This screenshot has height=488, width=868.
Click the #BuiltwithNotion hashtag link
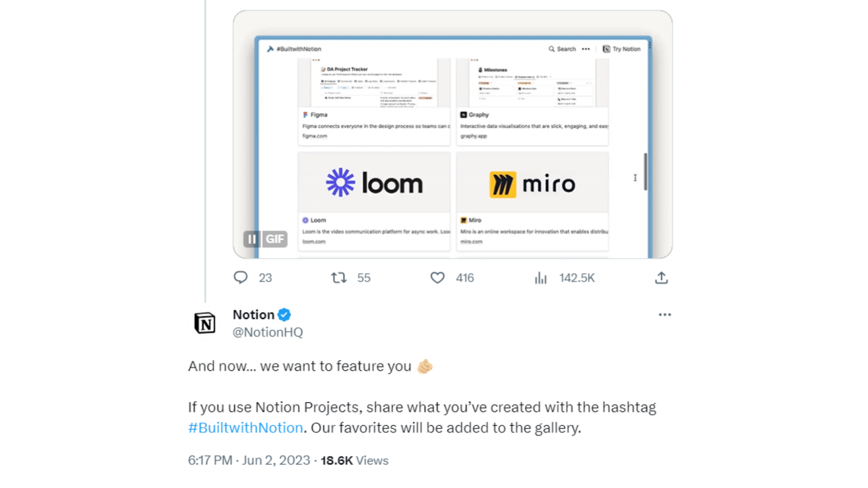245,428
